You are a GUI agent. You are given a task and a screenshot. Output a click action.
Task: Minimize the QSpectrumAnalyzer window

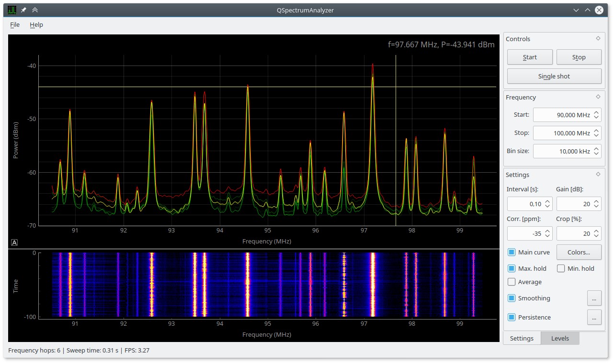coord(576,10)
